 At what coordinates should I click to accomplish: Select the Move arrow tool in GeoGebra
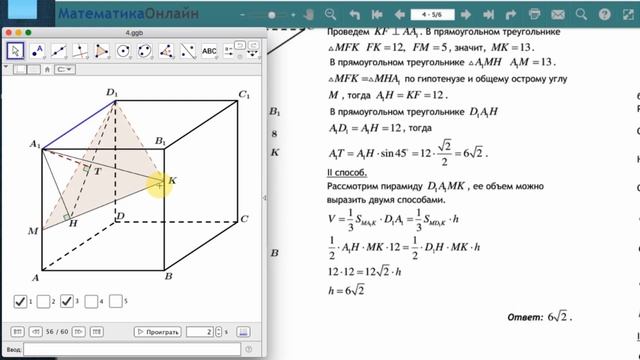(16, 51)
